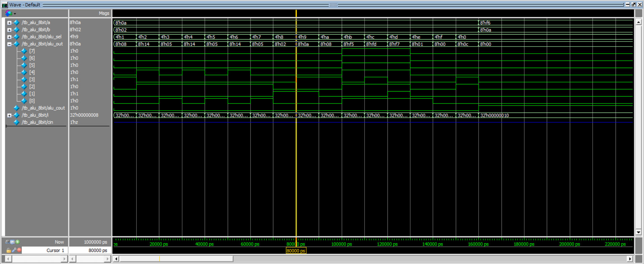Click waveform horizontal scrollbar left arrow
Image resolution: width=644 pixels, height=264 pixels.
(x=116, y=259)
